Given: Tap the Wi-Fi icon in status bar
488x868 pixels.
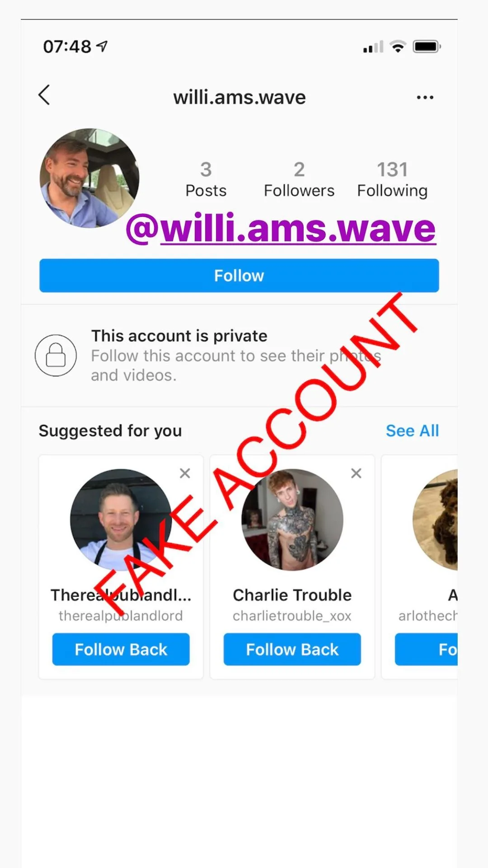Looking at the screenshot, I should 398,46.
